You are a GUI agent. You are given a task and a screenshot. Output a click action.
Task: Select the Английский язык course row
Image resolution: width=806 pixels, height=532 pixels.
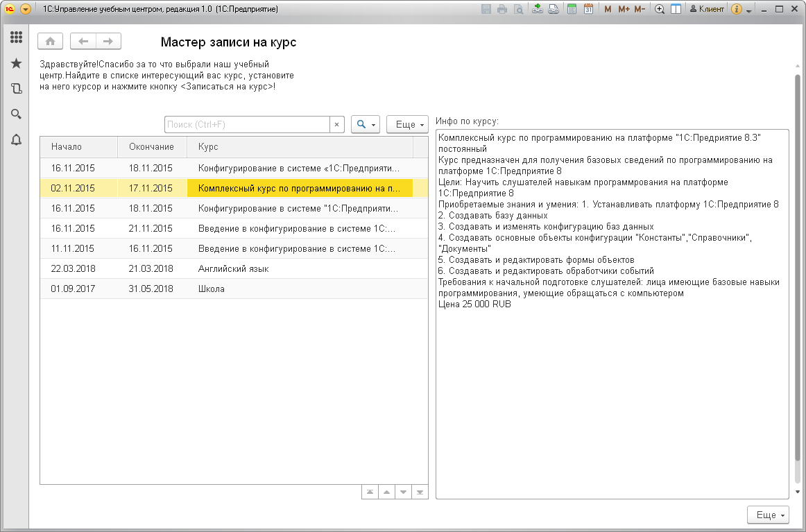[233, 268]
